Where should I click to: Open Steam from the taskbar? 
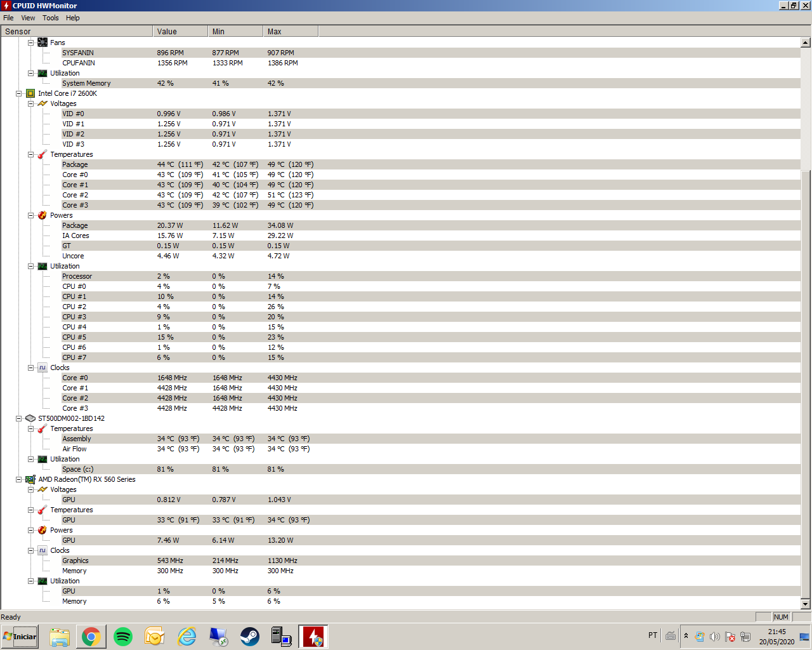click(x=250, y=637)
